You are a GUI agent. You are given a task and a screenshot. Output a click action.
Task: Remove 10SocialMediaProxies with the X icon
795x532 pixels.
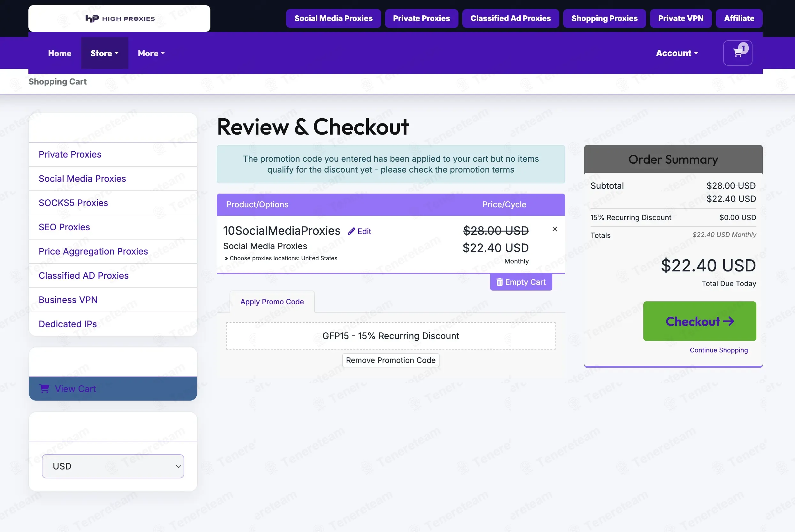pos(555,229)
